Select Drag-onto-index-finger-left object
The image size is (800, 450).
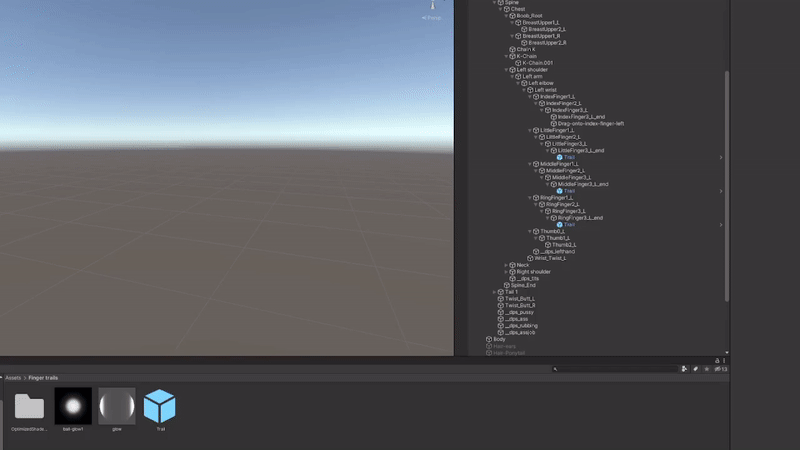tap(590, 123)
